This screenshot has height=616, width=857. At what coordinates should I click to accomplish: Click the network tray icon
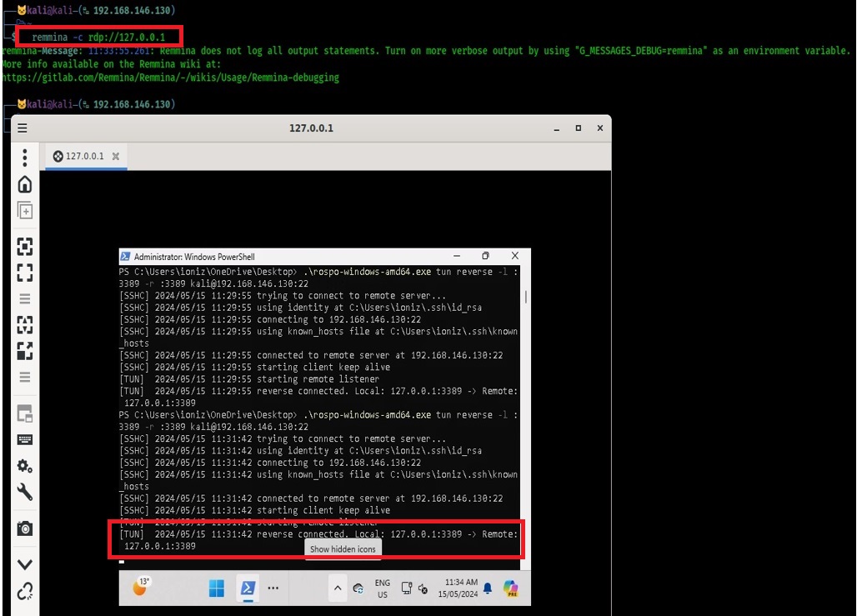[407, 588]
